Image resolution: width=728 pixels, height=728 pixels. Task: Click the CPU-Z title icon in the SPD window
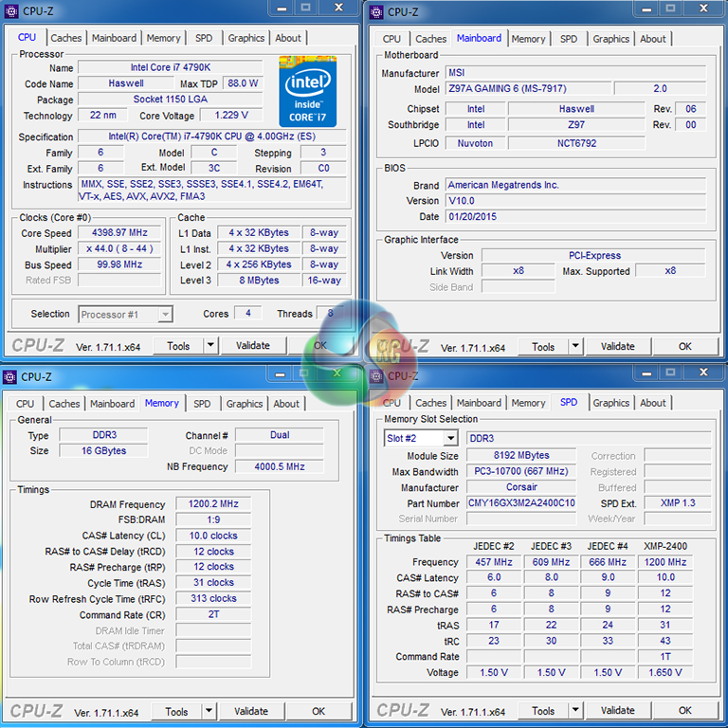(376, 376)
